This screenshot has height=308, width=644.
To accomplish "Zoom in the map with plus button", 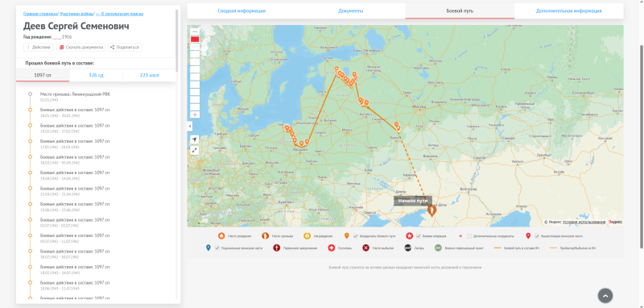I will click(195, 114).
